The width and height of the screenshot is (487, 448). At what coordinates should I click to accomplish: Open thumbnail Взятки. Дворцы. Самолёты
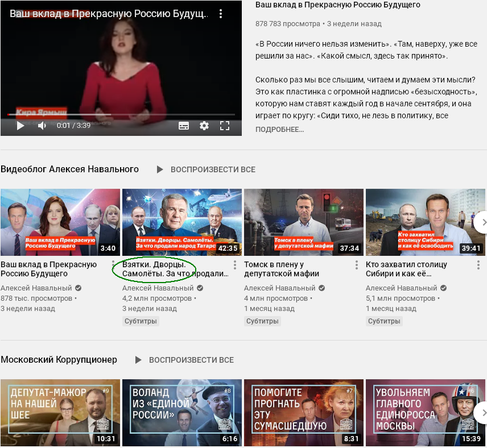click(x=182, y=222)
